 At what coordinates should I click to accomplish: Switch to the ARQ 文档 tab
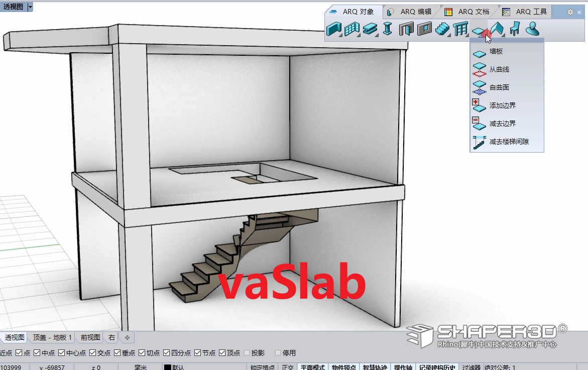tap(469, 12)
